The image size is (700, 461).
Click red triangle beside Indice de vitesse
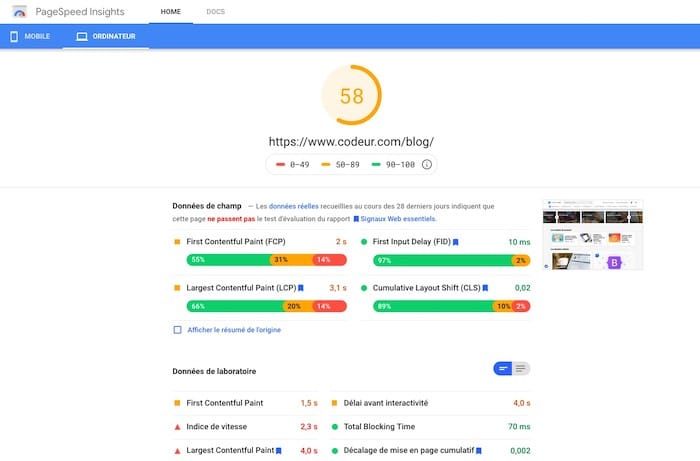[177, 427]
